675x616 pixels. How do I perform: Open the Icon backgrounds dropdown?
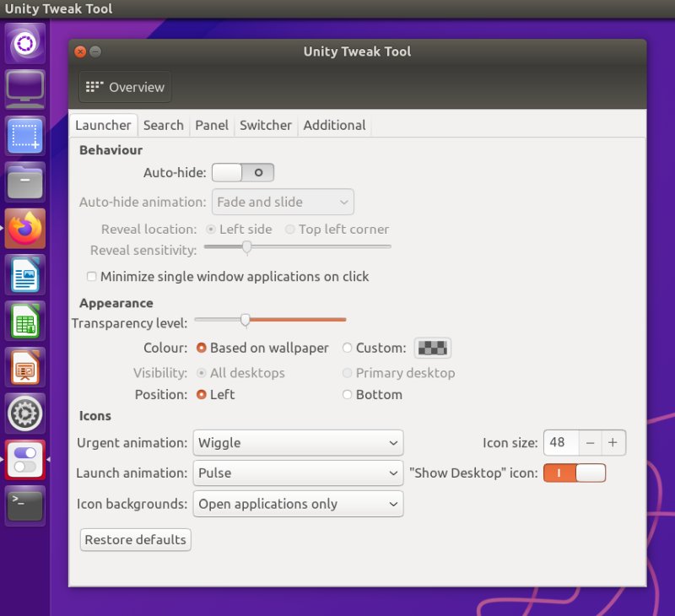297,503
